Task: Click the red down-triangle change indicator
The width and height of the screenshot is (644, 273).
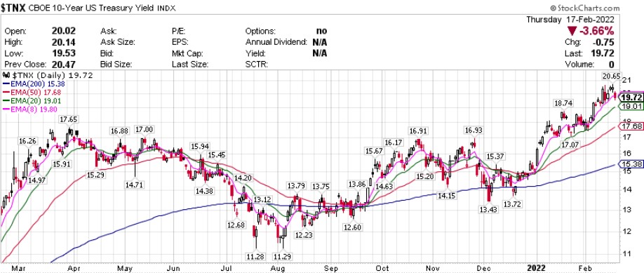Action: [572, 30]
